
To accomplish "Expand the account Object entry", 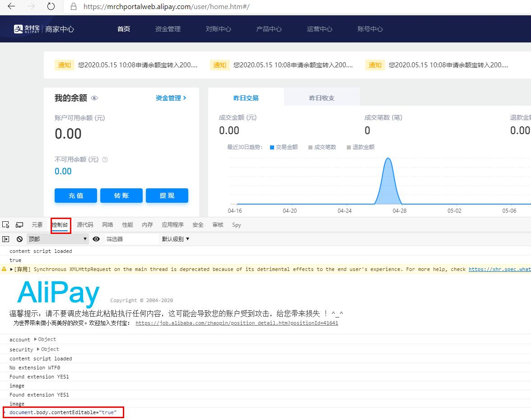I will 35,339.
